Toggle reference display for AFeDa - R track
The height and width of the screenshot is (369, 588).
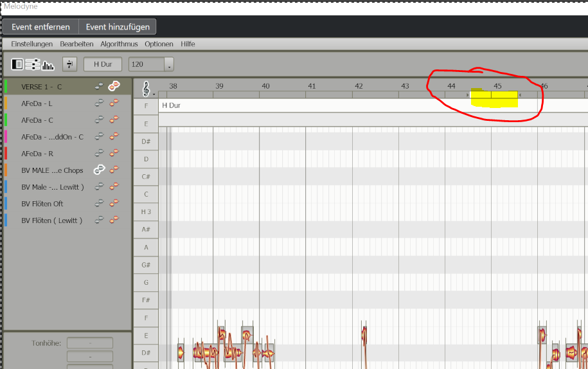click(99, 153)
